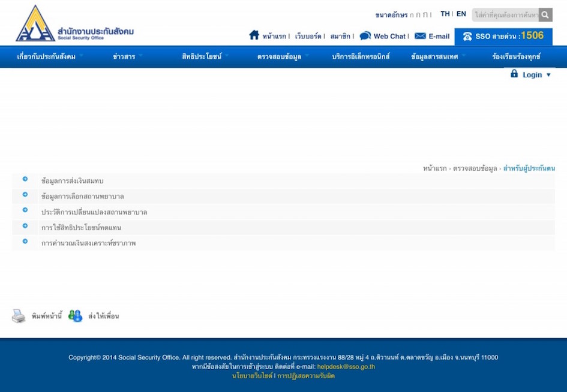Click the SSO สายด่วน 1506 banner
The height and width of the screenshot is (392, 567).
click(503, 37)
